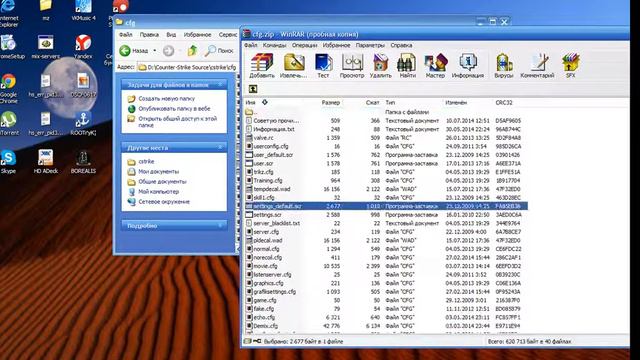Open the Избранное menu in WinRAR
640x360 pixels.
[336, 45]
